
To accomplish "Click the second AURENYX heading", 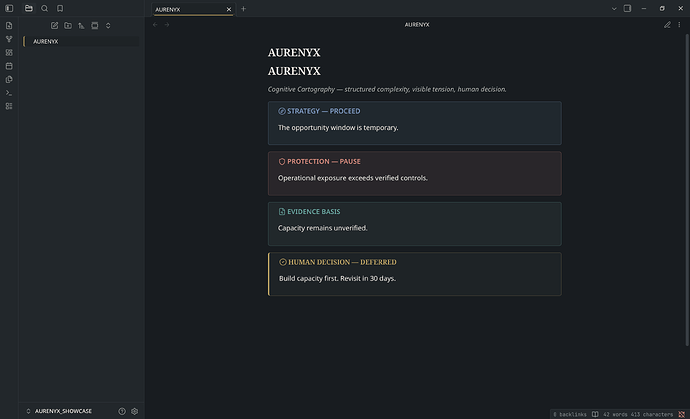I will click(294, 71).
